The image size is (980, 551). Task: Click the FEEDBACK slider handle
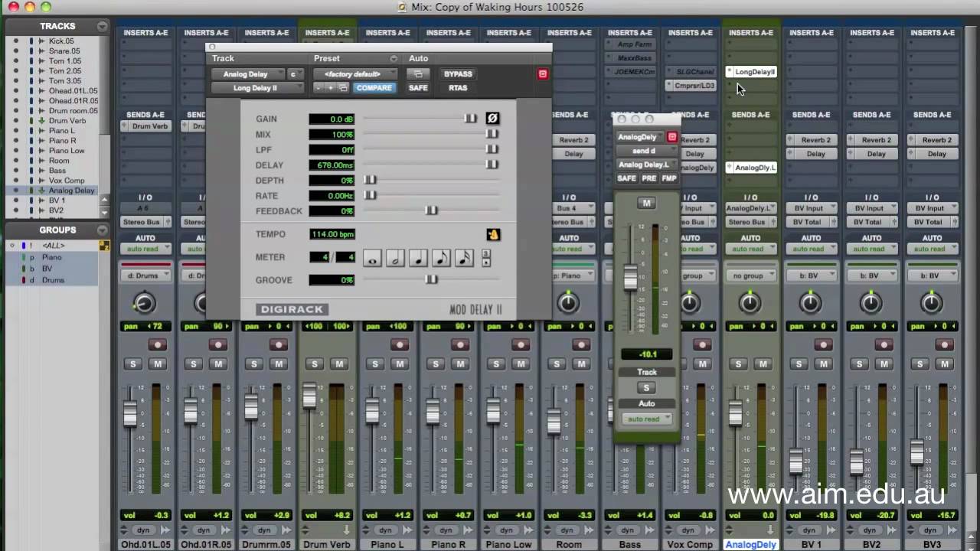click(432, 210)
